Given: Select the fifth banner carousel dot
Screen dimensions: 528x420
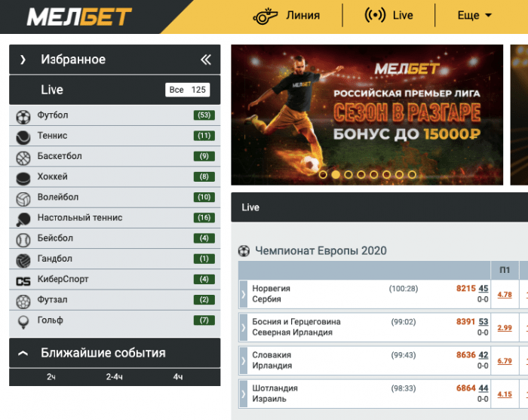Looking at the screenshot, I should click(x=374, y=175).
